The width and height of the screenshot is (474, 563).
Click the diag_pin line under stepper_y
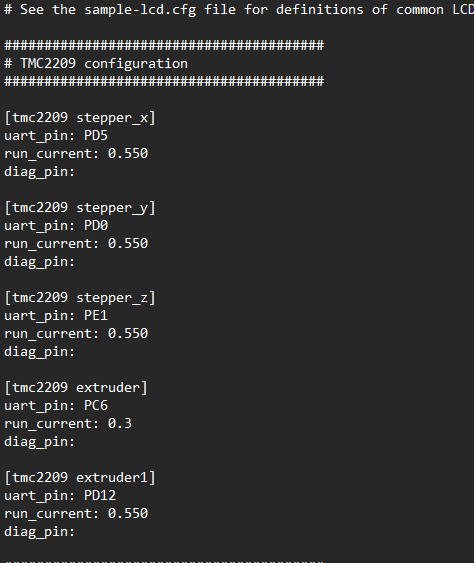click(x=40, y=262)
